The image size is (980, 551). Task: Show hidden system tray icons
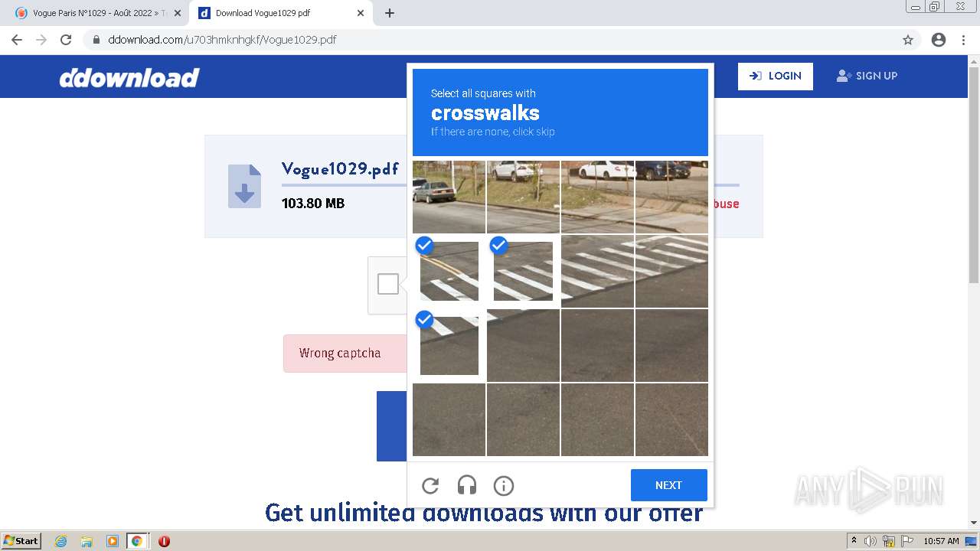[x=854, y=541]
